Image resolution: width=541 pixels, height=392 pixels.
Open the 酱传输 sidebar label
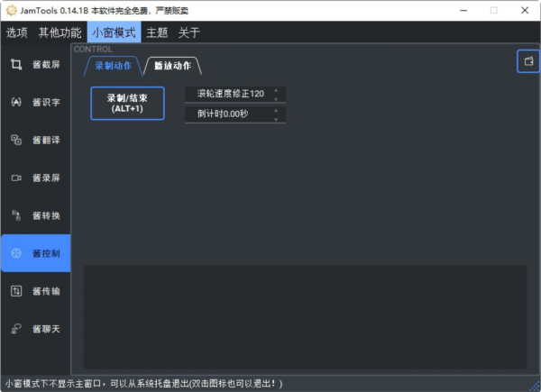46,291
